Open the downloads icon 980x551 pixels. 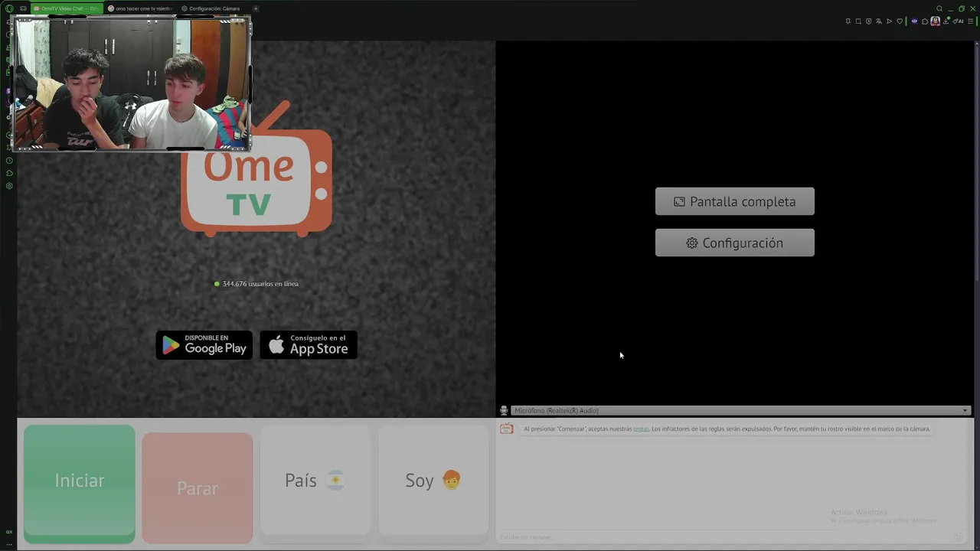tap(946, 21)
